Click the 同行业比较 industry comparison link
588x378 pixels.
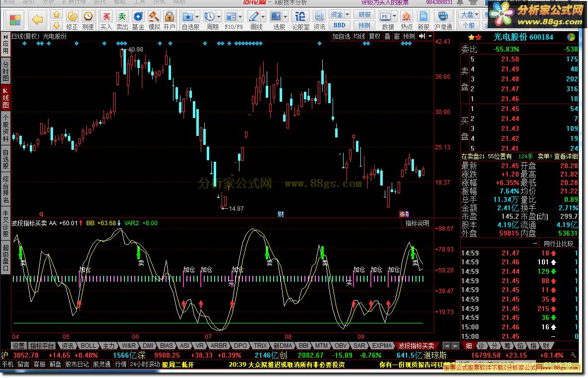[558, 244]
